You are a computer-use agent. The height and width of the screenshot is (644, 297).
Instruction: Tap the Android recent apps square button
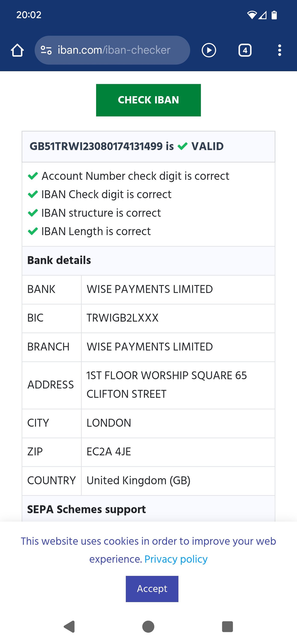[227, 626]
